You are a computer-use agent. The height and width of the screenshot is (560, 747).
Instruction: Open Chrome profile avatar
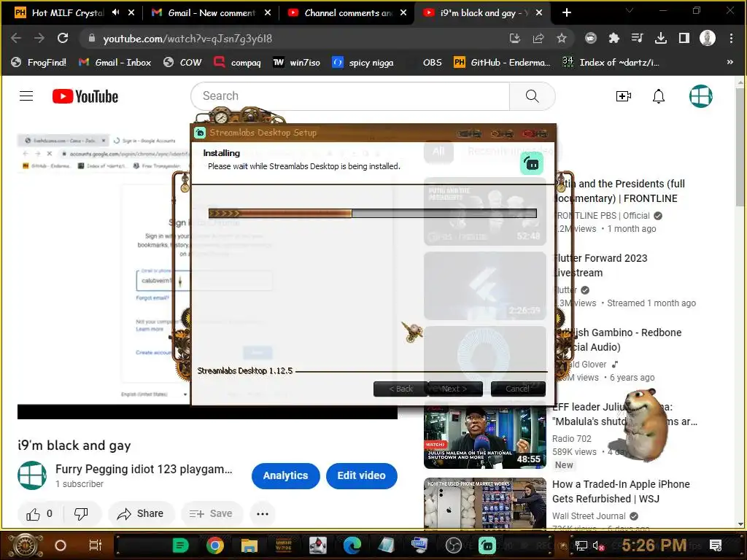coord(708,38)
